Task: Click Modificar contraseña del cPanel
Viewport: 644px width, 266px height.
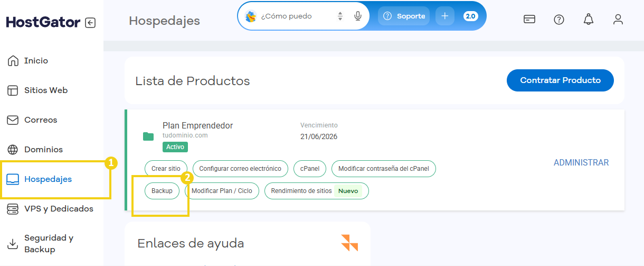Action: coord(384,169)
